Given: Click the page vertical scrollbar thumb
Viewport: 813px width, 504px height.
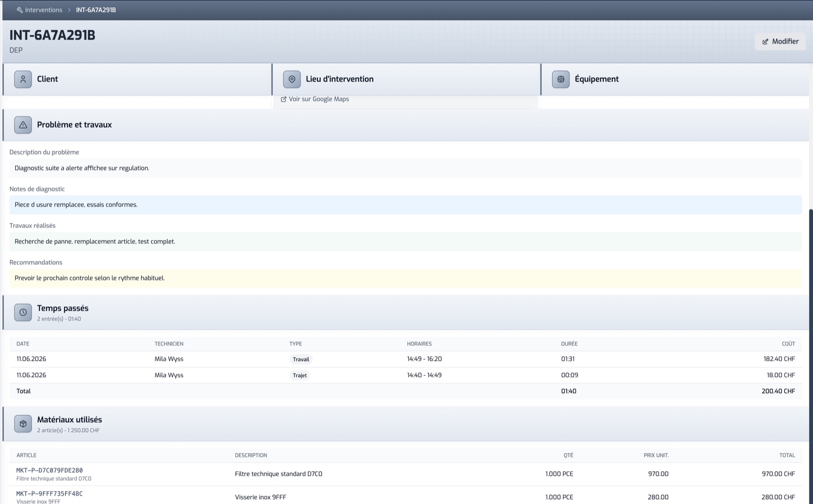Looking at the screenshot, I should pos(811,356).
